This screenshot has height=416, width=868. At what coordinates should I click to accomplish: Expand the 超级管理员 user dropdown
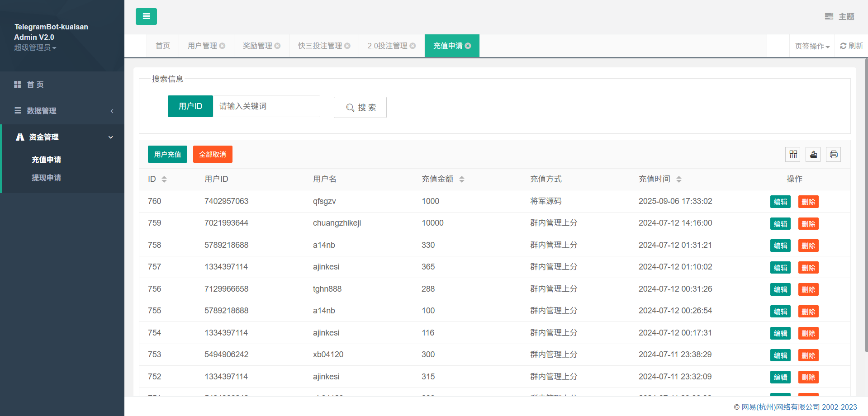pos(35,48)
